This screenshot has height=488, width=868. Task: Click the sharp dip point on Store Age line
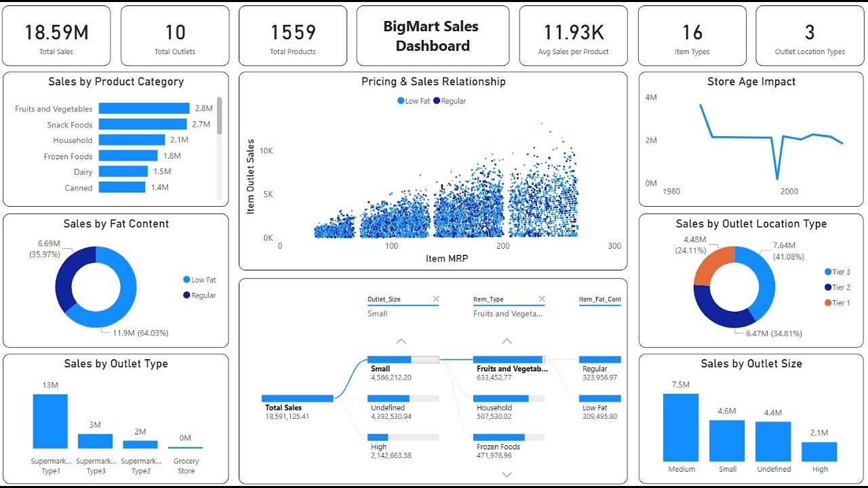(x=777, y=179)
